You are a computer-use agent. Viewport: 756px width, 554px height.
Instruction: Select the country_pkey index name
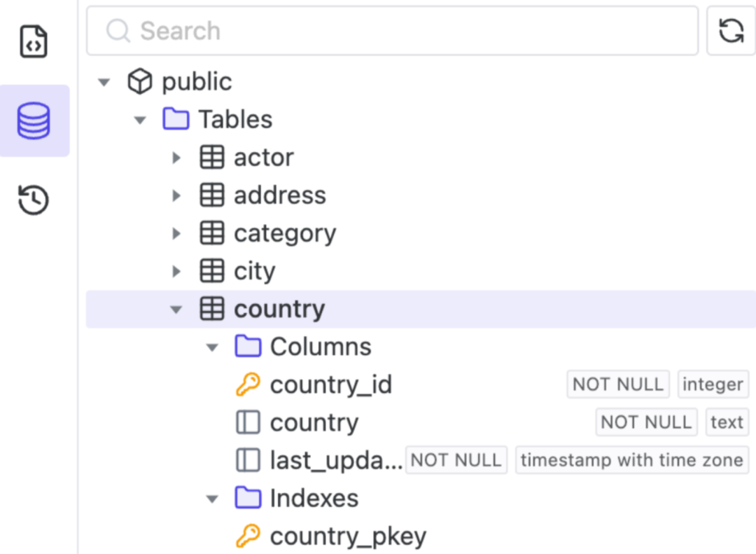(348, 536)
